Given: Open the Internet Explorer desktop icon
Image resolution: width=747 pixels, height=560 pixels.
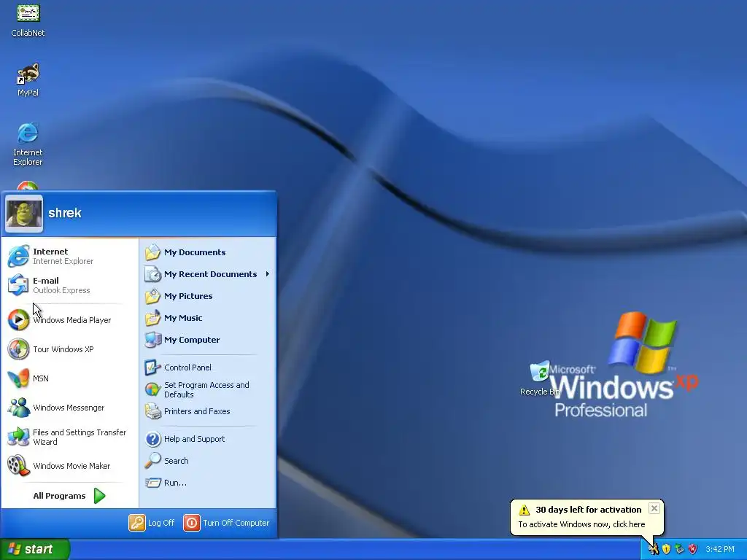Looking at the screenshot, I should (28, 144).
